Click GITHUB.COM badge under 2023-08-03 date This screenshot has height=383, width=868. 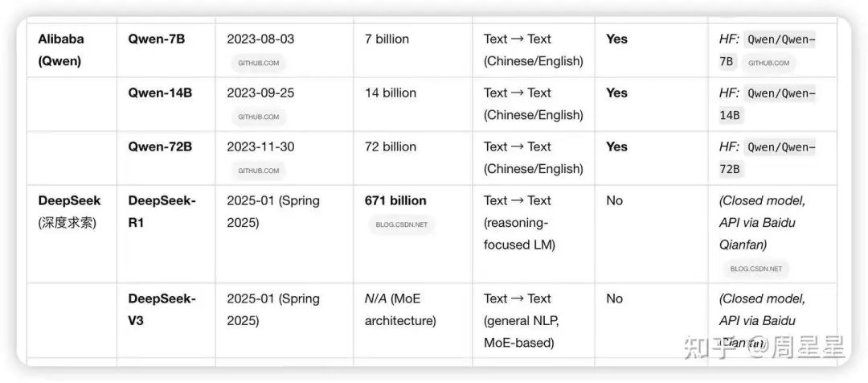tap(259, 64)
